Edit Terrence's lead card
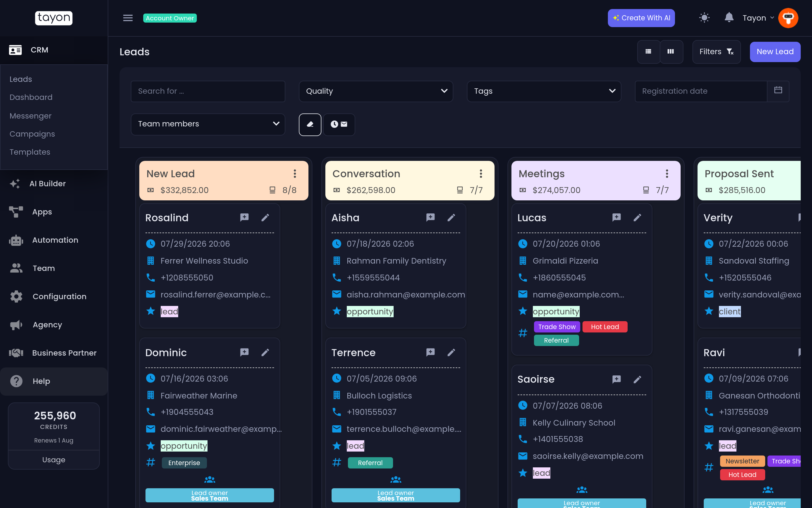The width and height of the screenshot is (812, 508). pos(452,352)
